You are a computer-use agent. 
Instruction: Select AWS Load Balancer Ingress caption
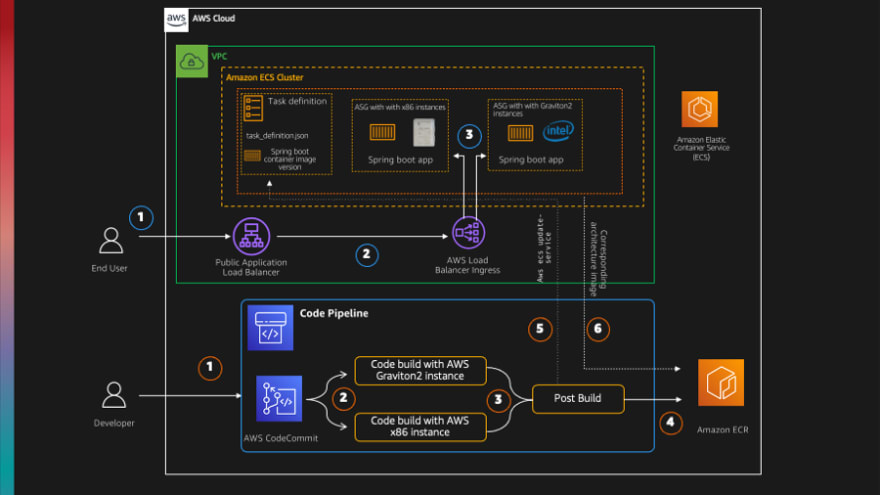pyautogui.click(x=468, y=265)
